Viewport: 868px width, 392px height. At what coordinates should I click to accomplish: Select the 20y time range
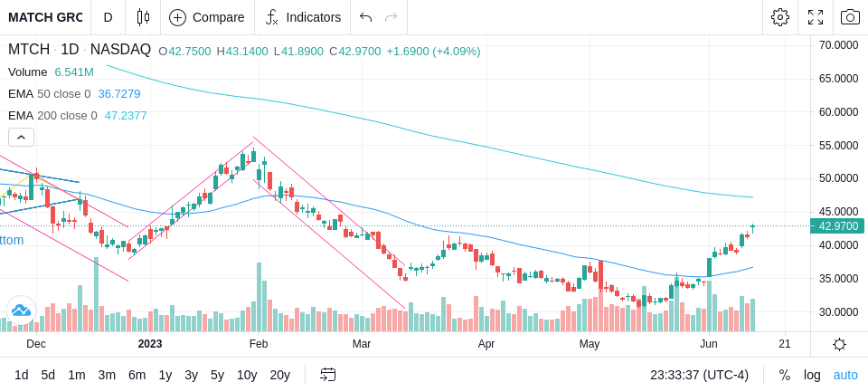coord(280,376)
